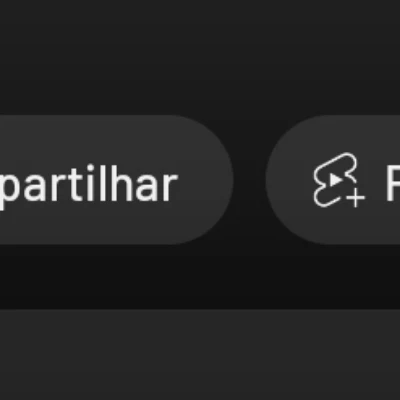Select the rounded Compartilhar pill
The height and width of the screenshot is (400, 400).
(x=116, y=180)
